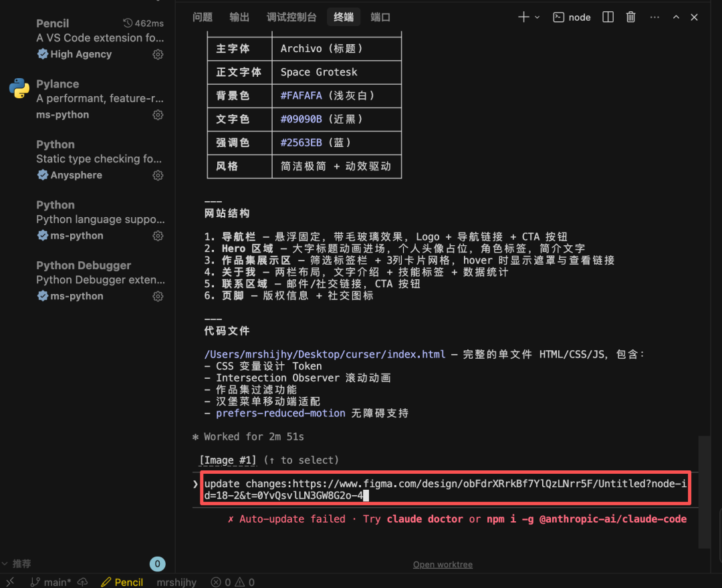Split the terminal using the split icon

pyautogui.click(x=608, y=17)
